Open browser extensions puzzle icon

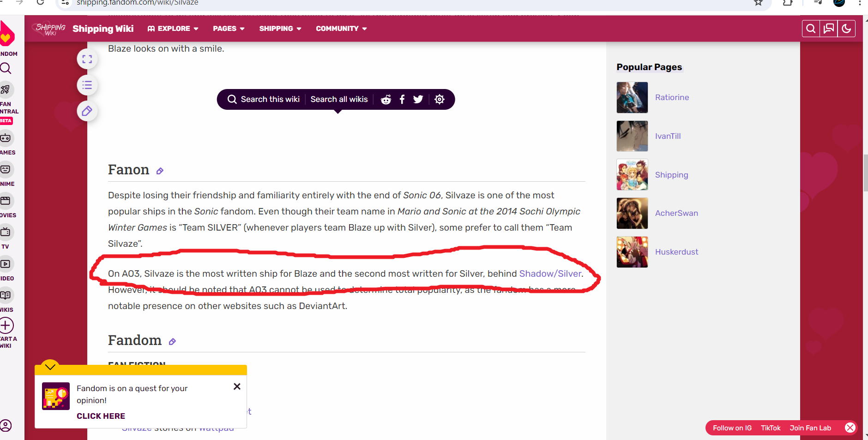click(x=788, y=3)
